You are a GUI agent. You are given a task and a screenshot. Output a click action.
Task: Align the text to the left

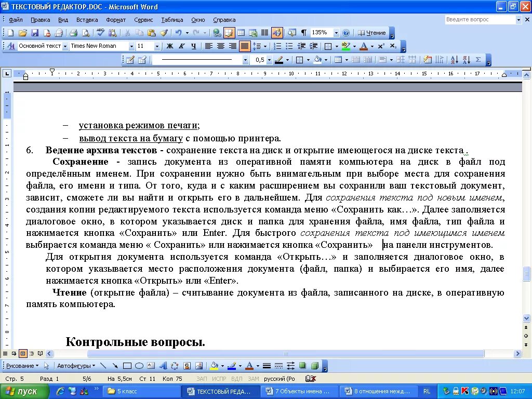(x=209, y=46)
